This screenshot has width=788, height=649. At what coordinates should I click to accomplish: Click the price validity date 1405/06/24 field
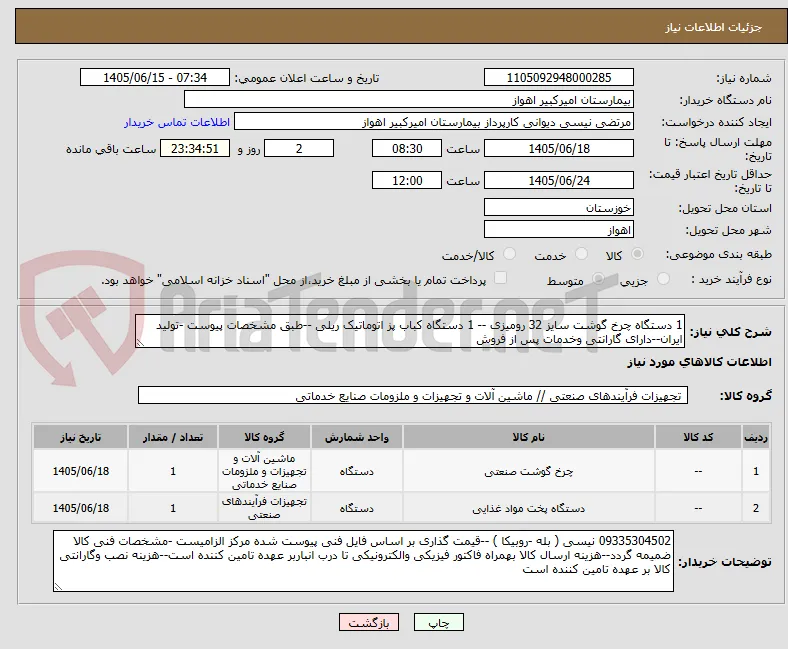(559, 180)
